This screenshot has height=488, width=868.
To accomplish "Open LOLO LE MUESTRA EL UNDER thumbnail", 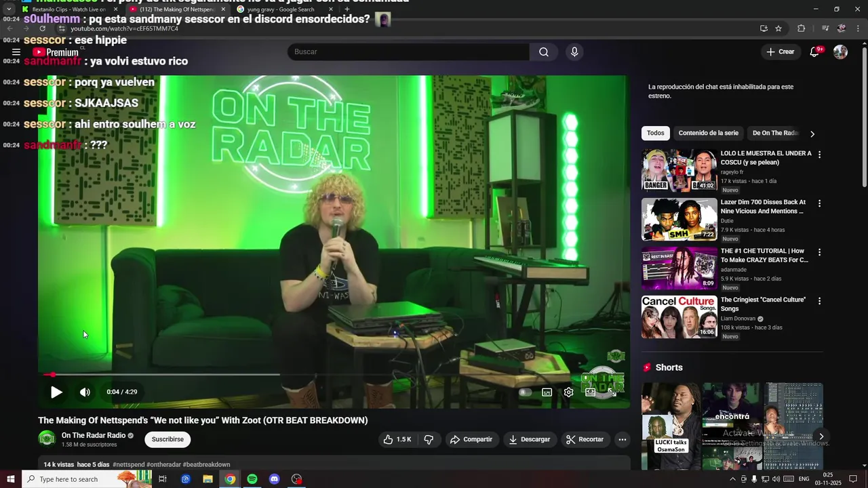I will click(x=679, y=171).
